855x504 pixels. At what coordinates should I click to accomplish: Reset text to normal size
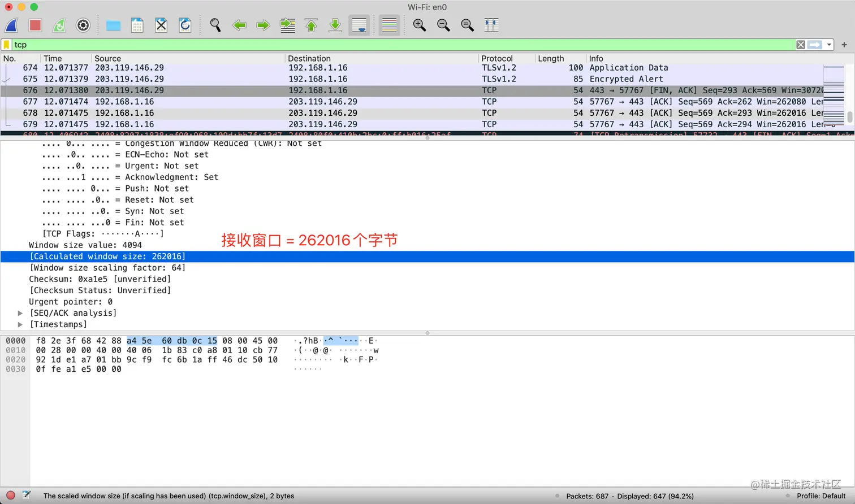coord(467,25)
